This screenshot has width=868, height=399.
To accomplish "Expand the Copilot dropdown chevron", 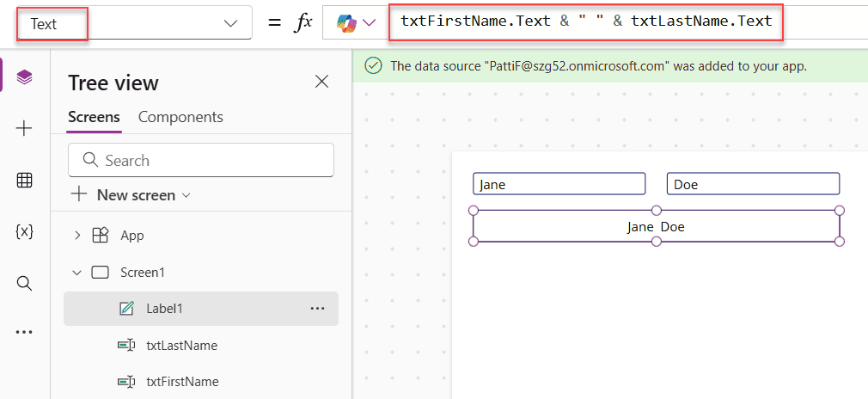I will pos(369,22).
